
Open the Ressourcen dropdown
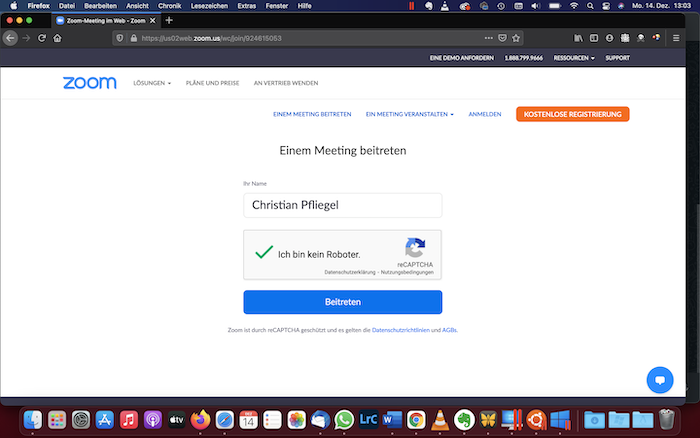coord(573,58)
